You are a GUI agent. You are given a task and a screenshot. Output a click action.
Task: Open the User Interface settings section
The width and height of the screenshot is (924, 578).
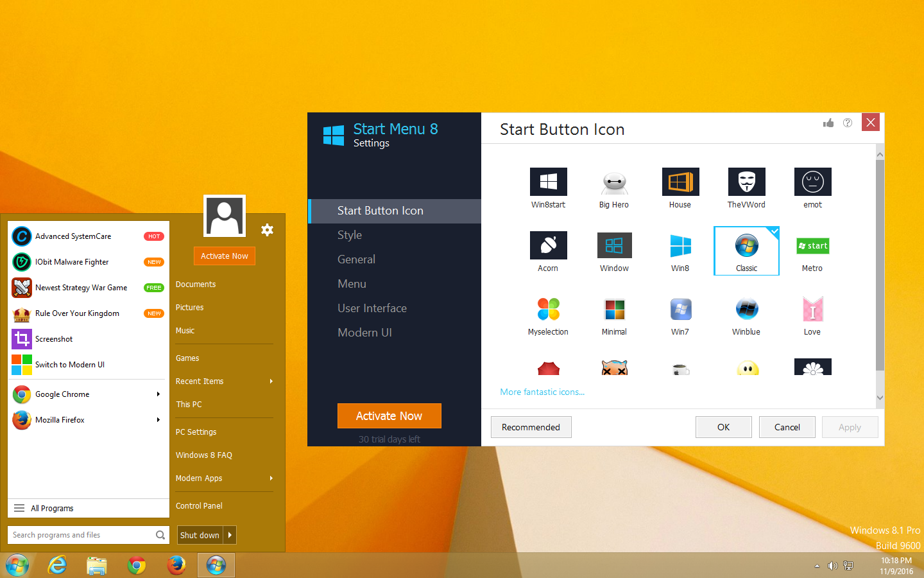372,308
